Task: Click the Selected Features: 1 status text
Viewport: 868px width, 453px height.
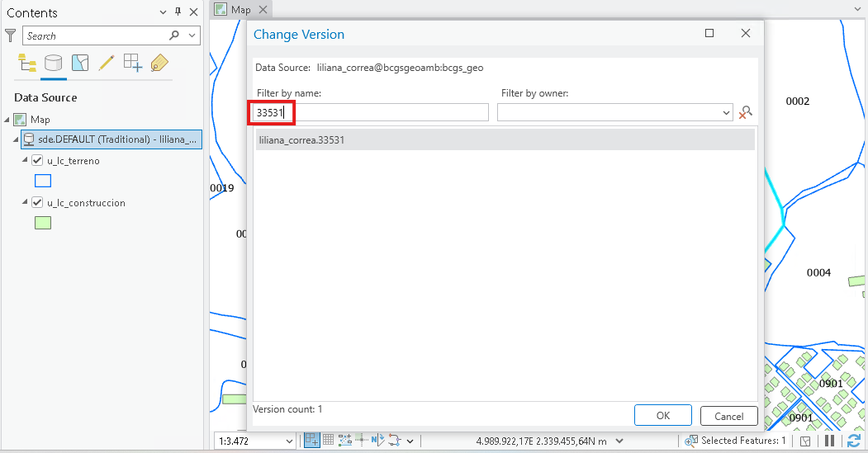Action: (x=743, y=441)
